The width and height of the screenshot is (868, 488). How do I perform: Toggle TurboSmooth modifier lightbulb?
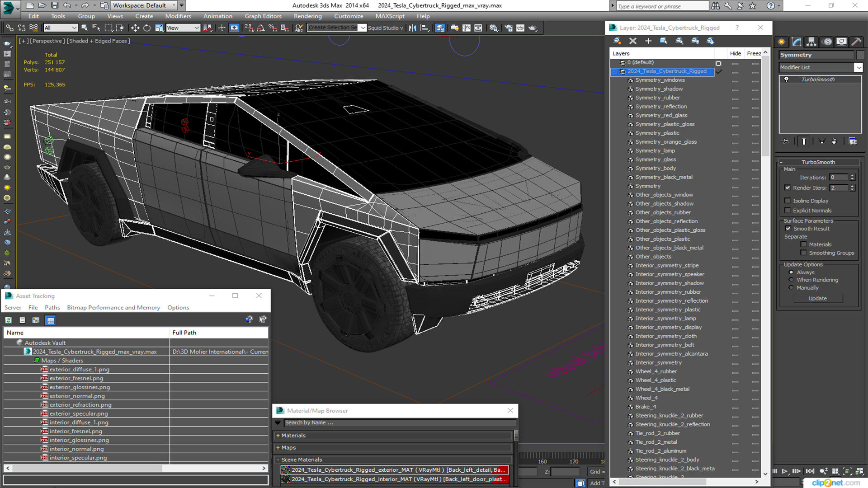tap(786, 80)
